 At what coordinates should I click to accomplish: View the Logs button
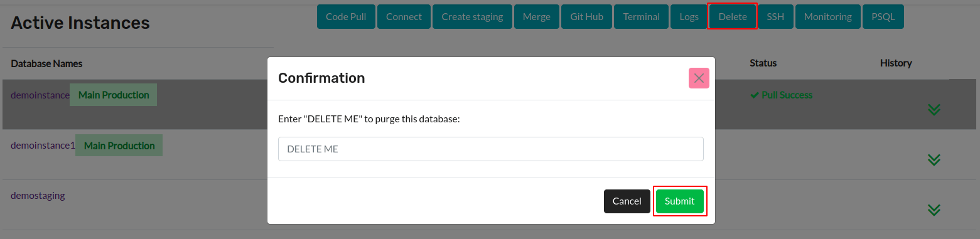[689, 17]
